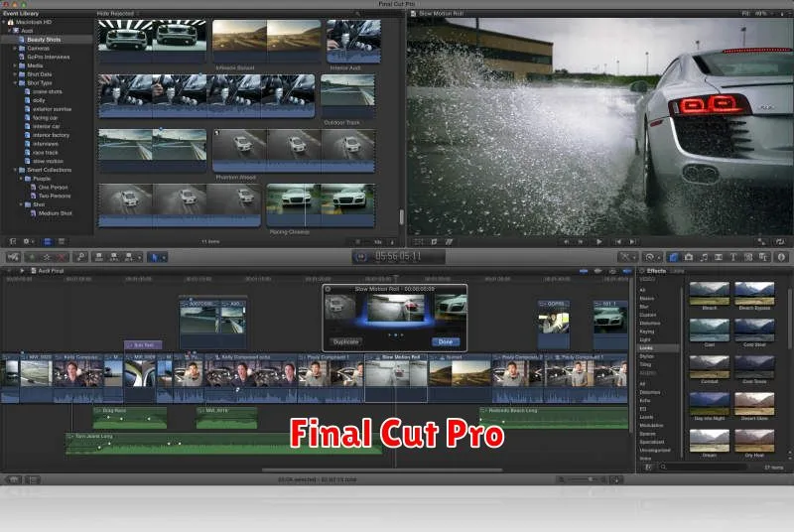Image resolution: width=794 pixels, height=532 pixels.
Task: Click Done in the audition popup
Action: click(446, 342)
